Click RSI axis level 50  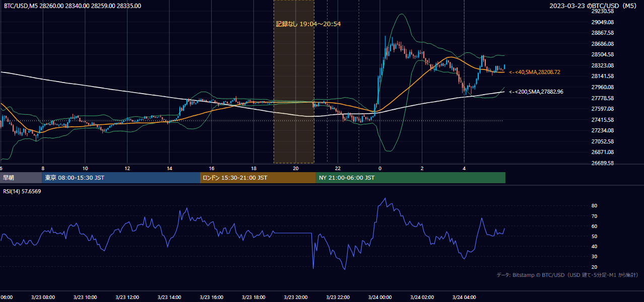pyautogui.click(x=594, y=236)
